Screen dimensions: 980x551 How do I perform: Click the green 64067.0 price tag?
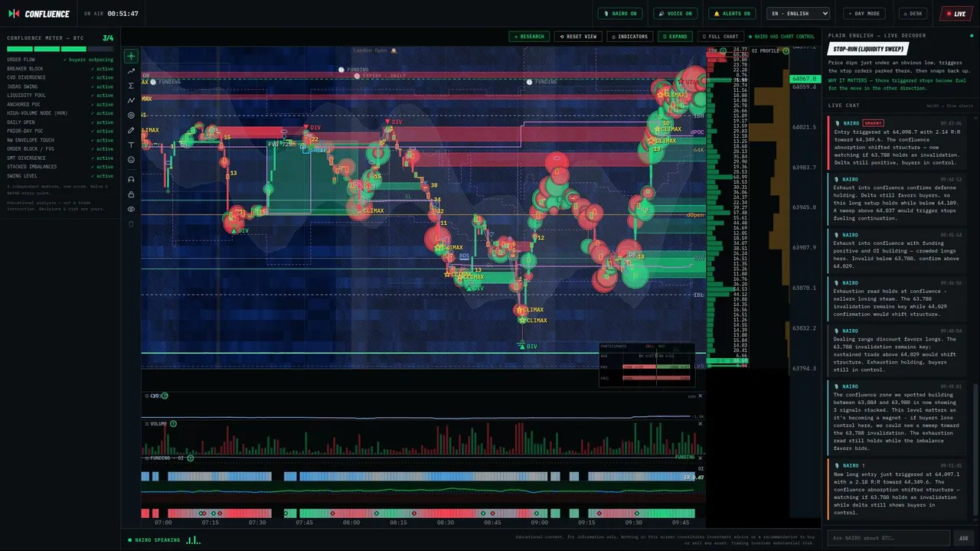tap(804, 79)
